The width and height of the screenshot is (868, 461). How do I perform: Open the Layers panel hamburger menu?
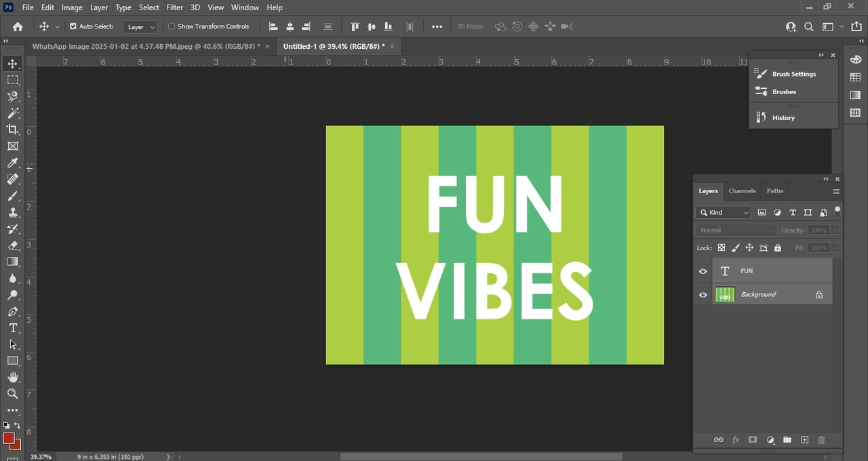click(x=836, y=191)
